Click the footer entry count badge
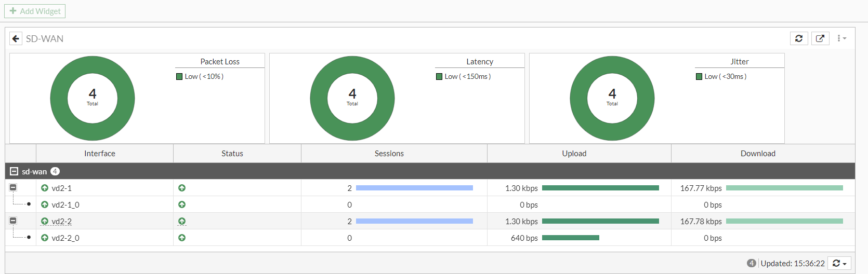Viewport: 868px width, 274px height. [x=752, y=263]
